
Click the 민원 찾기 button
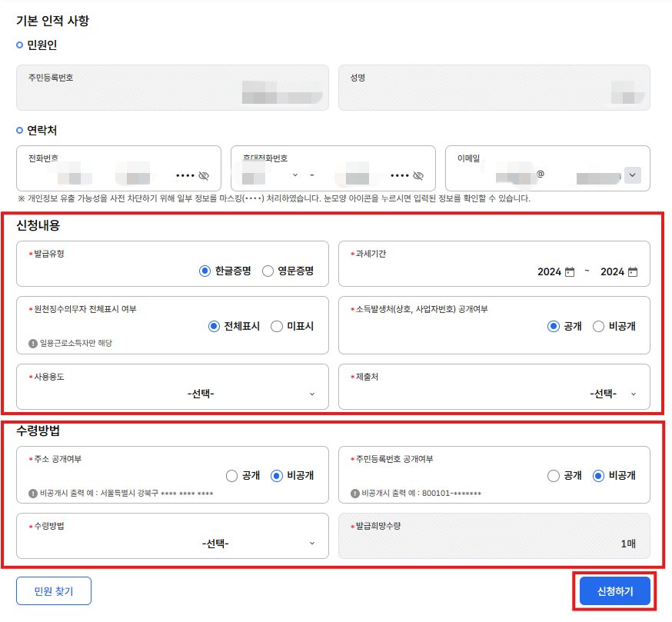pyautogui.click(x=54, y=591)
